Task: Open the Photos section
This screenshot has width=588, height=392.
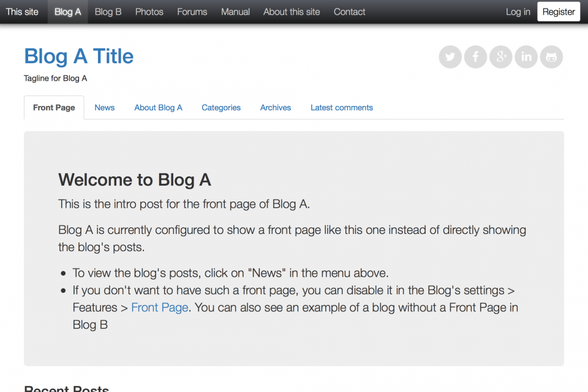Action: [149, 11]
